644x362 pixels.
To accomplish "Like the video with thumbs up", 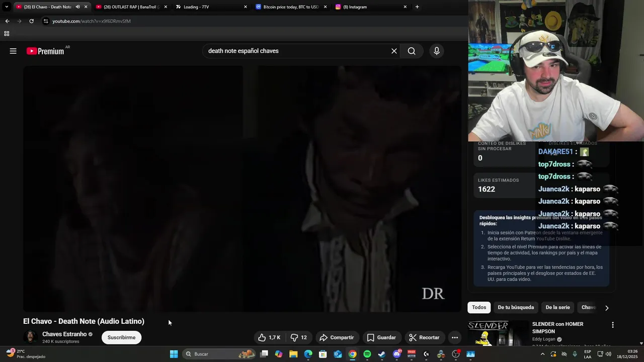I will (x=269, y=337).
